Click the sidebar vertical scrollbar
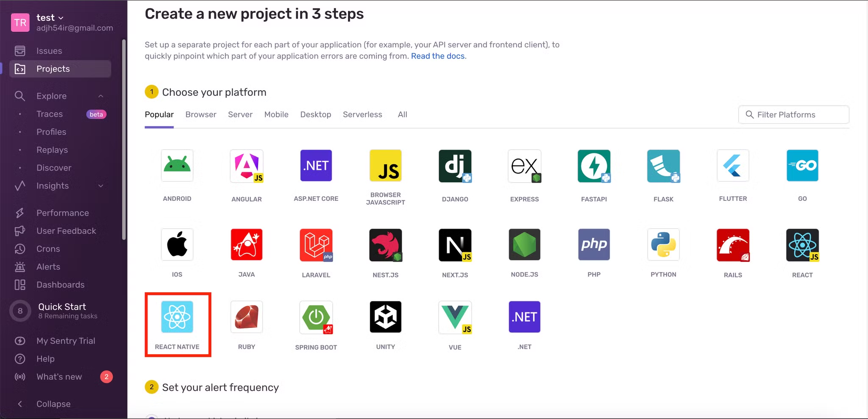Viewport: 868px width, 419px height. (x=124, y=140)
